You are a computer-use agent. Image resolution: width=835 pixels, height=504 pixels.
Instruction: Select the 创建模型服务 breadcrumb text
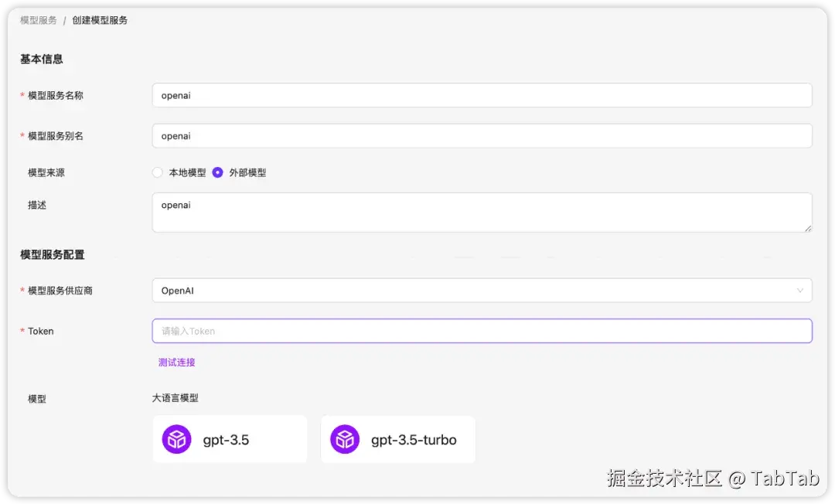click(x=100, y=20)
